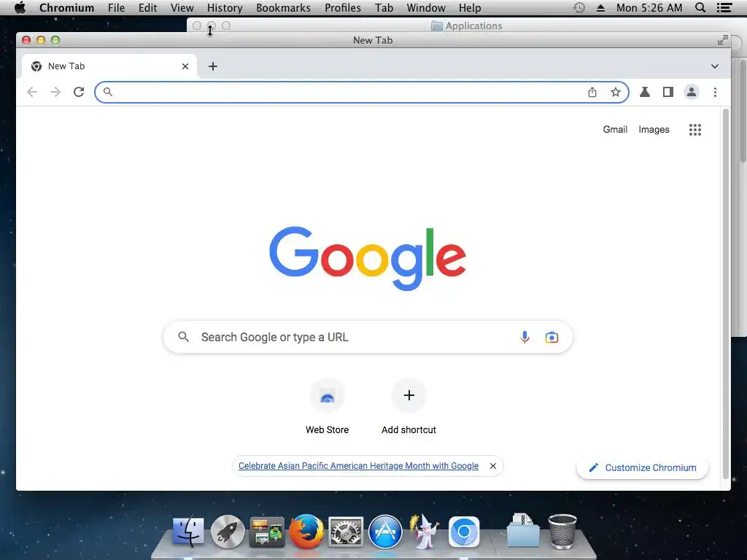This screenshot has height=560, width=747.
Task: Open the Tab menu
Action: [x=384, y=7]
